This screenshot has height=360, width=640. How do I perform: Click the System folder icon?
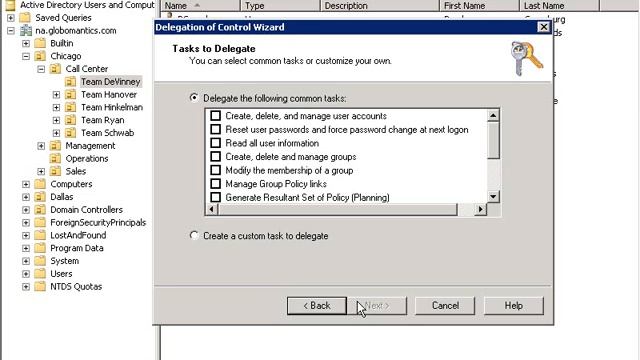click(40, 261)
